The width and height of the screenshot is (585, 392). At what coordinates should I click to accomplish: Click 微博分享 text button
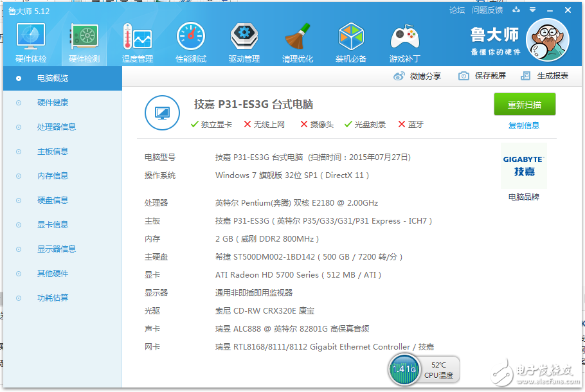pos(426,76)
